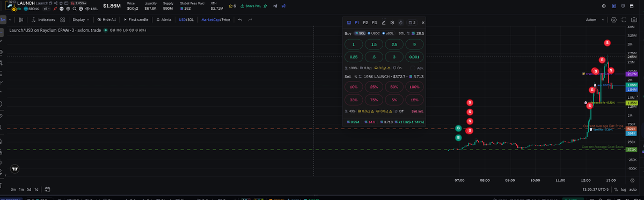644x200 pixels.
Task: Select the 1m range at bottom
Action: coord(21,189)
